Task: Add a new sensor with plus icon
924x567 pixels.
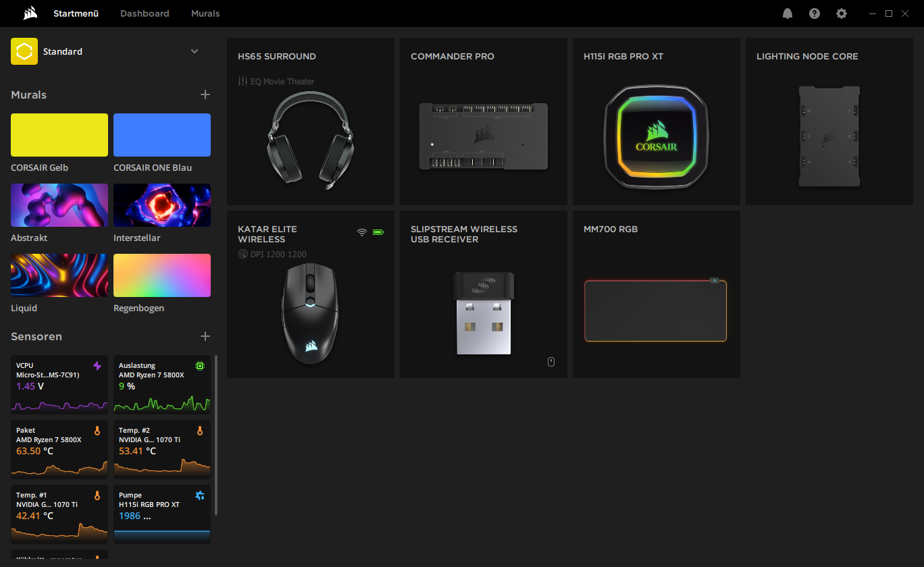Action: [205, 336]
